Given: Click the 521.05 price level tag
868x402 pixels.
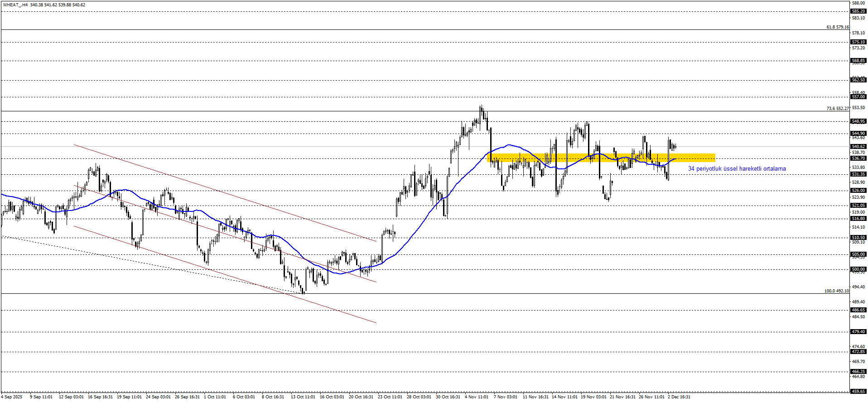Looking at the screenshot, I should point(858,206).
